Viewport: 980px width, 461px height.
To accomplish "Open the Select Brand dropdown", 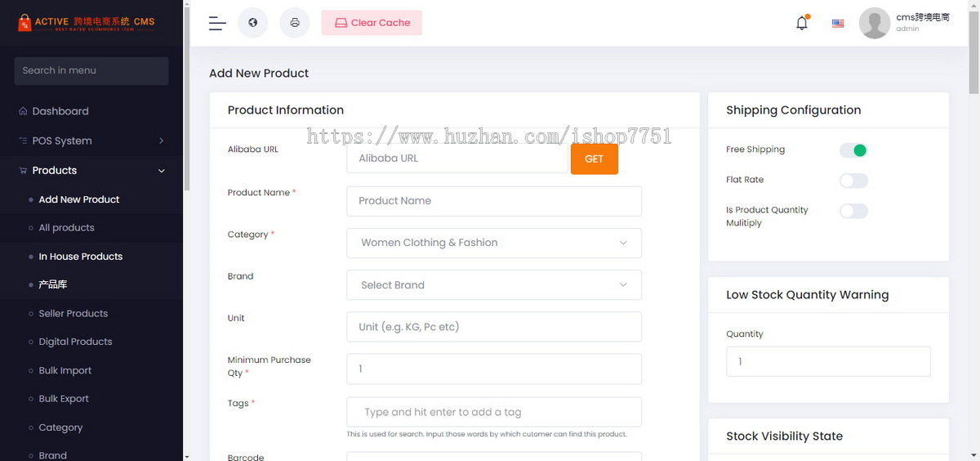I will (494, 284).
